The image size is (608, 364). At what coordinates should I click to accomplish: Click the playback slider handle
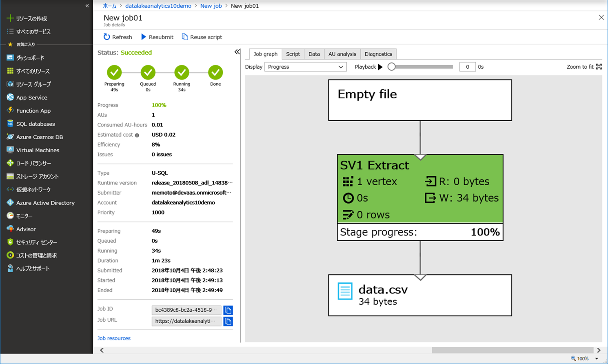(x=392, y=67)
